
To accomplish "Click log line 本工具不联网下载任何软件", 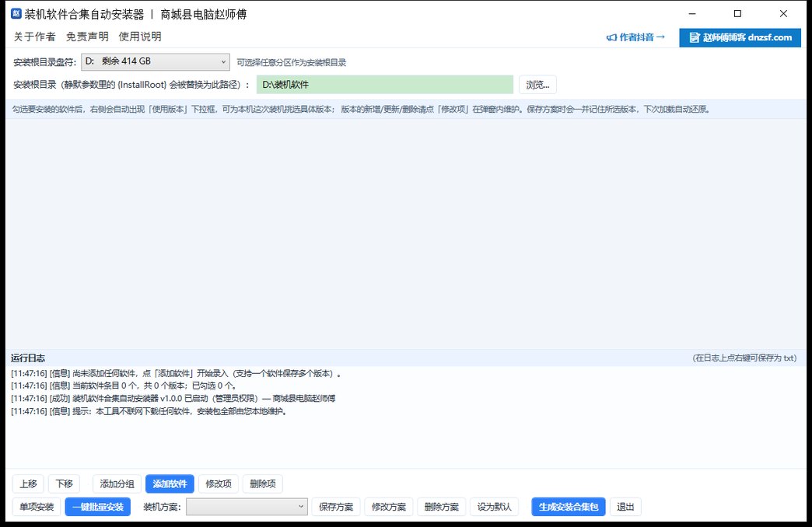I will coord(149,411).
